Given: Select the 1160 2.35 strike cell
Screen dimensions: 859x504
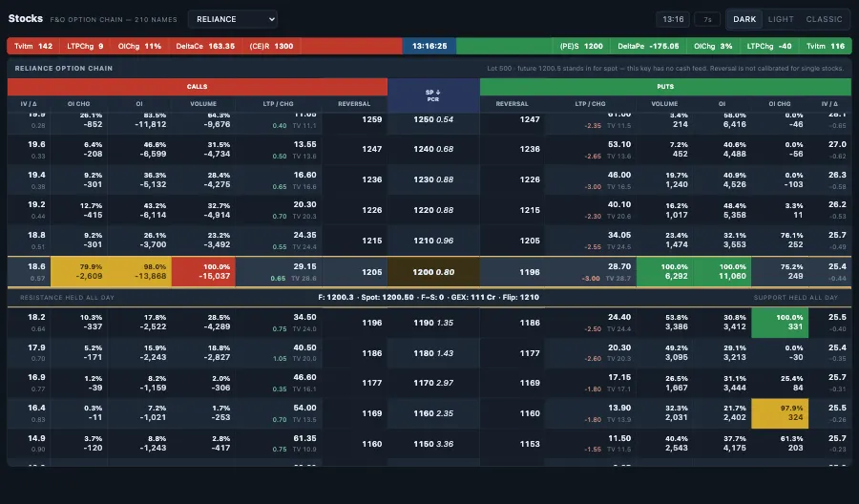Looking at the screenshot, I should [433, 413].
